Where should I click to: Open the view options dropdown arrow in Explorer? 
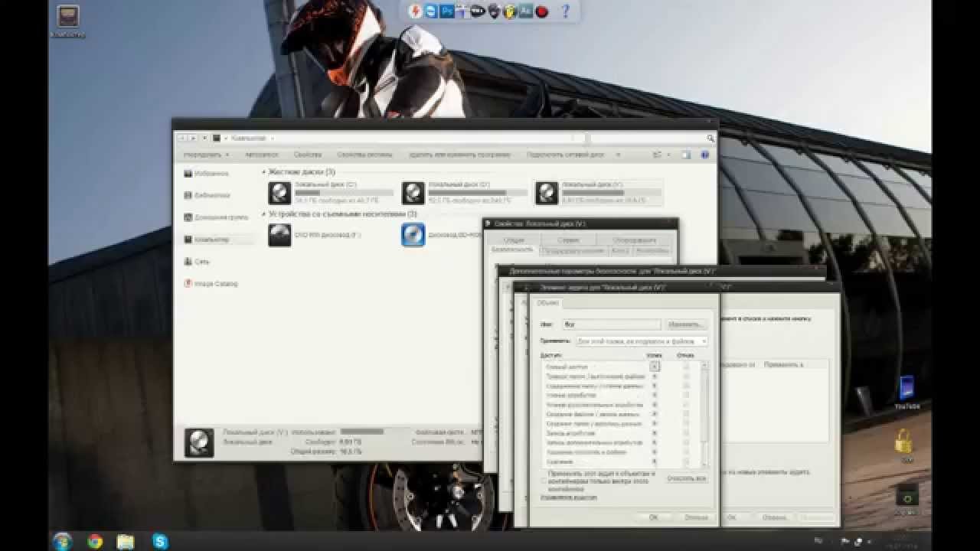pos(668,155)
